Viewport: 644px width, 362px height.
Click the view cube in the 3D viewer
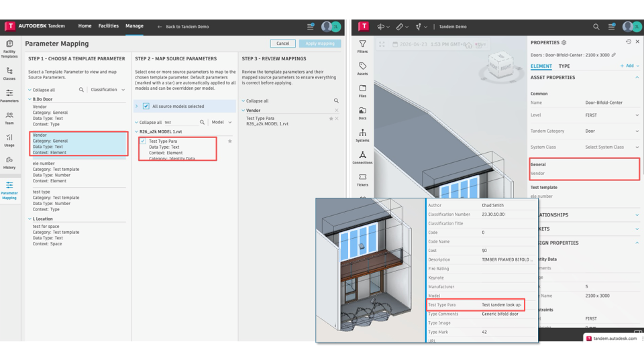501,66
